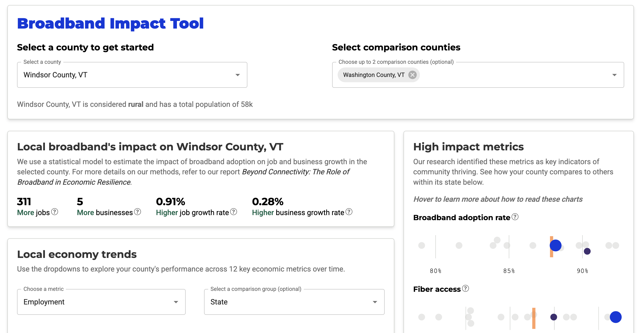Click the Broadband Impact Tool title
The image size is (644, 333).
(x=110, y=23)
